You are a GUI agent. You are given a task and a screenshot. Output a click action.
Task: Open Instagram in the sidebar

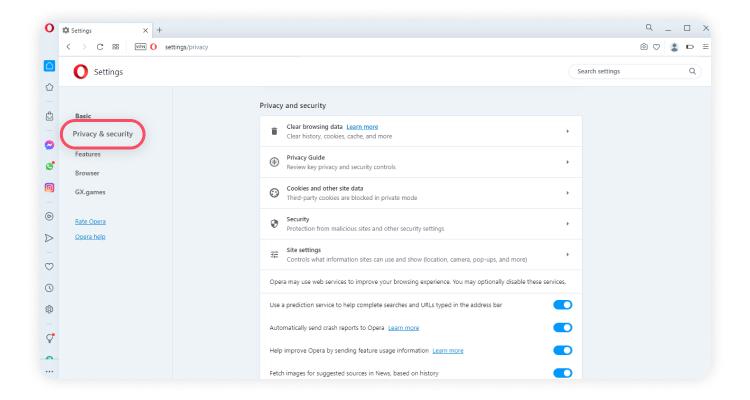point(49,188)
